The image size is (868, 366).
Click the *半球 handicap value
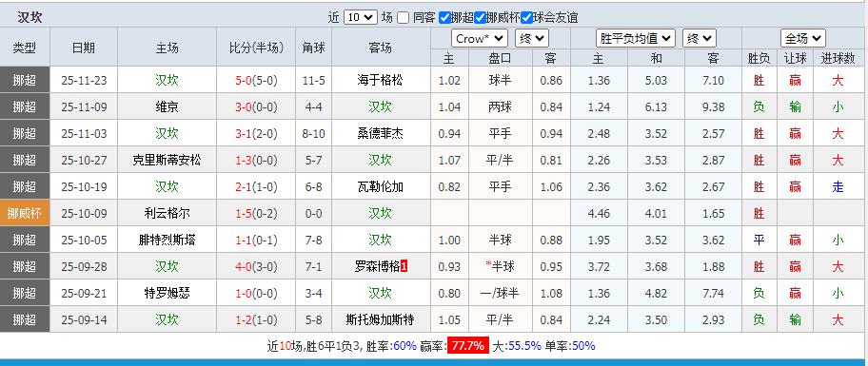500,266
